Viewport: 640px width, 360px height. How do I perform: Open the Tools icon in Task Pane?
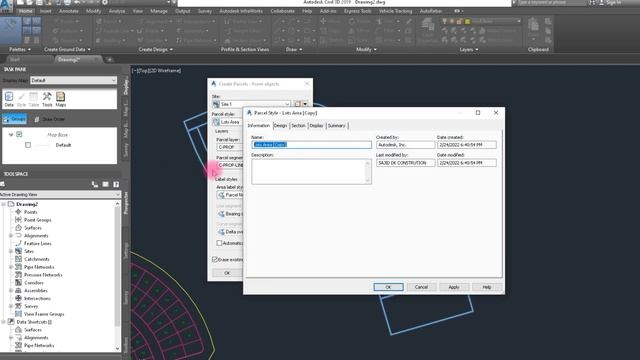pos(47,99)
